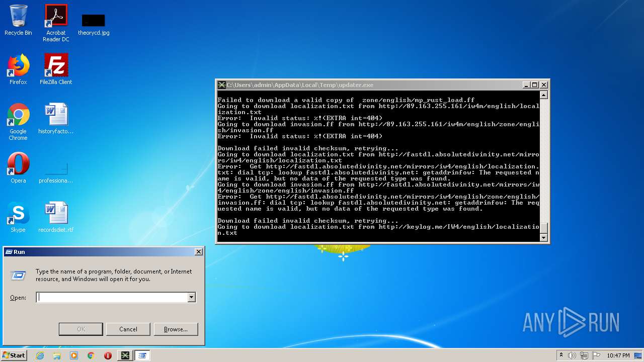Close the Run dialog
Screen dimensions: 644x362
click(x=199, y=251)
